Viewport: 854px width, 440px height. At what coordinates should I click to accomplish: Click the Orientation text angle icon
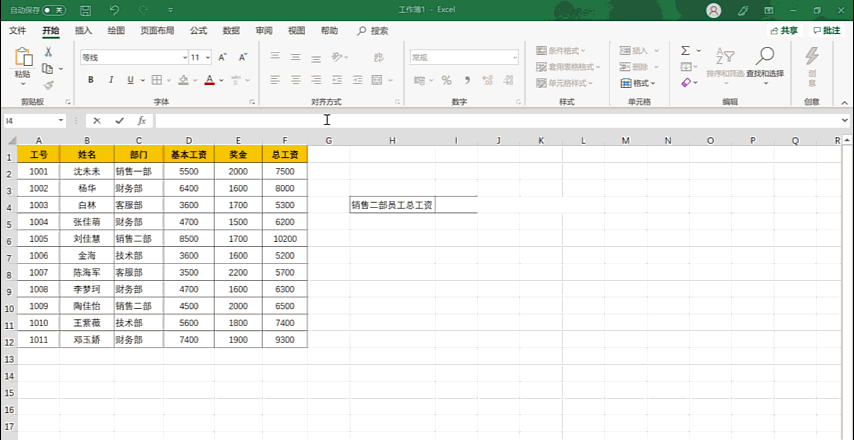[337, 57]
